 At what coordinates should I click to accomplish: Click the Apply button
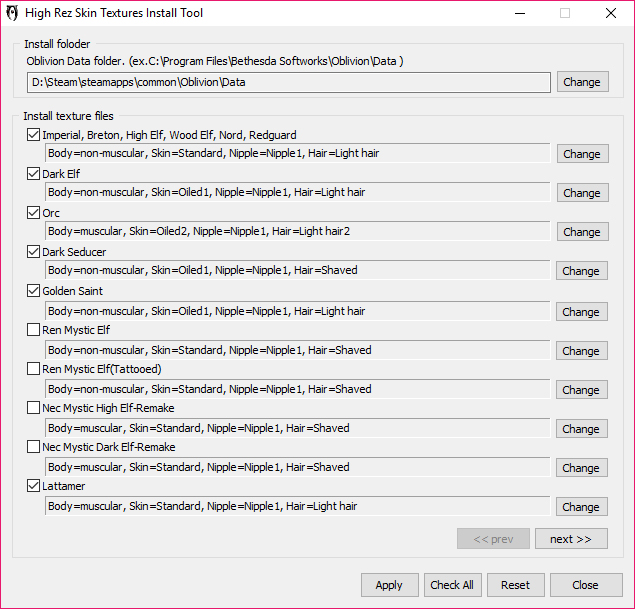click(x=389, y=585)
